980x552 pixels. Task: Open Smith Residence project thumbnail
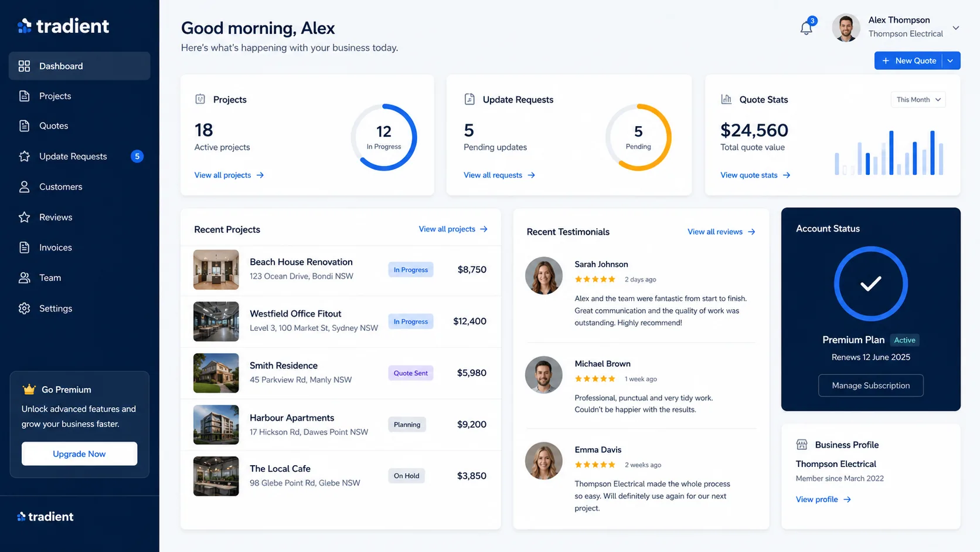tap(216, 373)
